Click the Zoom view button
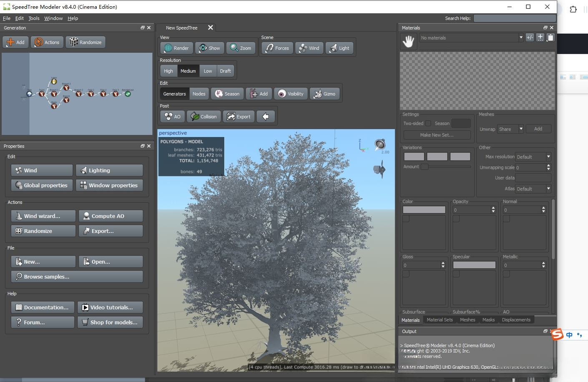 pos(241,48)
